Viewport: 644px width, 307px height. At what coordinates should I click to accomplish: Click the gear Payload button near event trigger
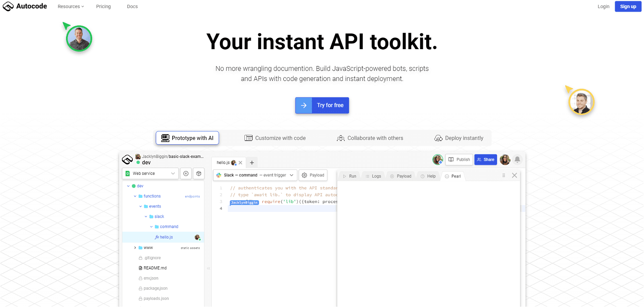[313, 175]
